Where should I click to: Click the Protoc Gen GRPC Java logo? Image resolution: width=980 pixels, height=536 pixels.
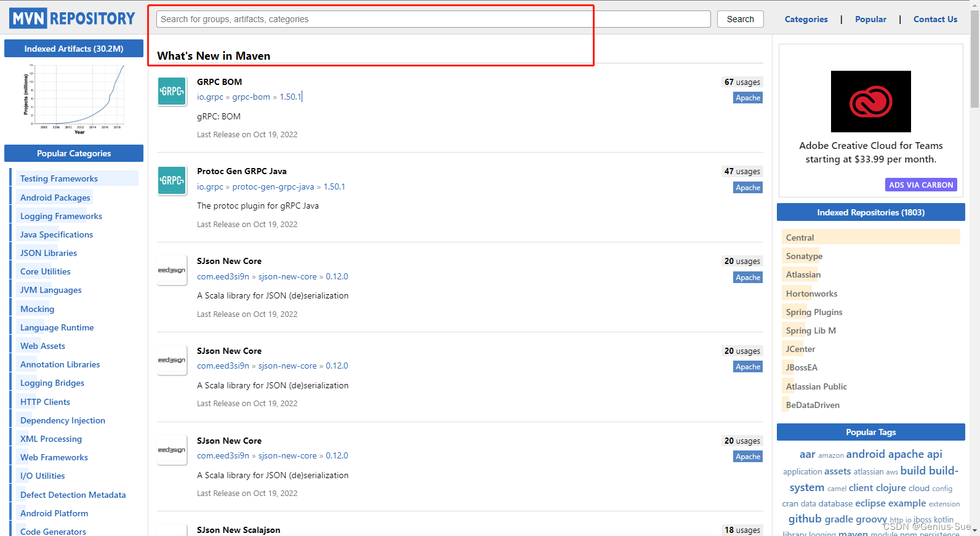(x=172, y=181)
